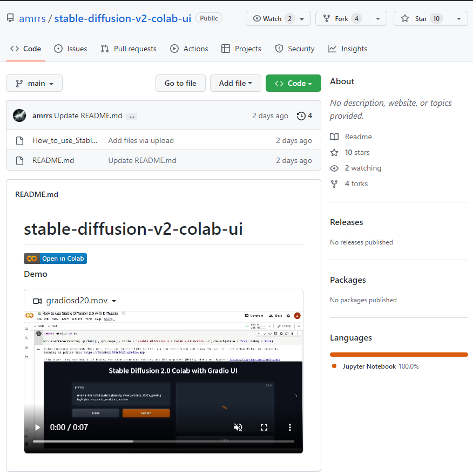Viewport: 473px width, 476px height.
Task: Expand the Add file dropdown
Action: click(x=235, y=83)
